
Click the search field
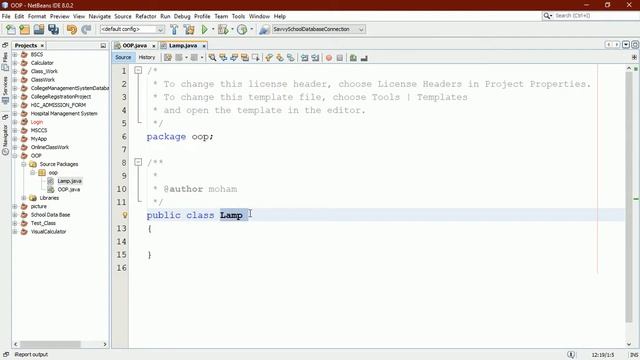click(x=596, y=16)
